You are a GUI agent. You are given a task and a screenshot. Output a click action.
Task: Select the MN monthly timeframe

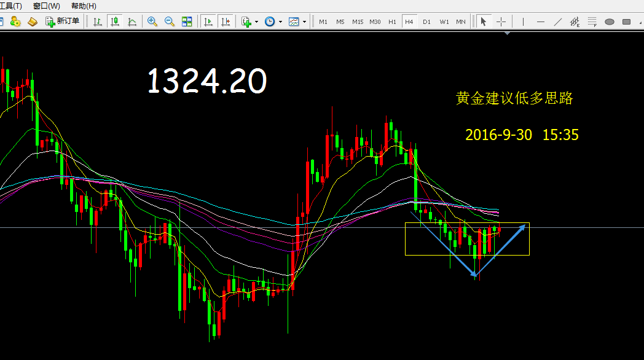tap(461, 22)
